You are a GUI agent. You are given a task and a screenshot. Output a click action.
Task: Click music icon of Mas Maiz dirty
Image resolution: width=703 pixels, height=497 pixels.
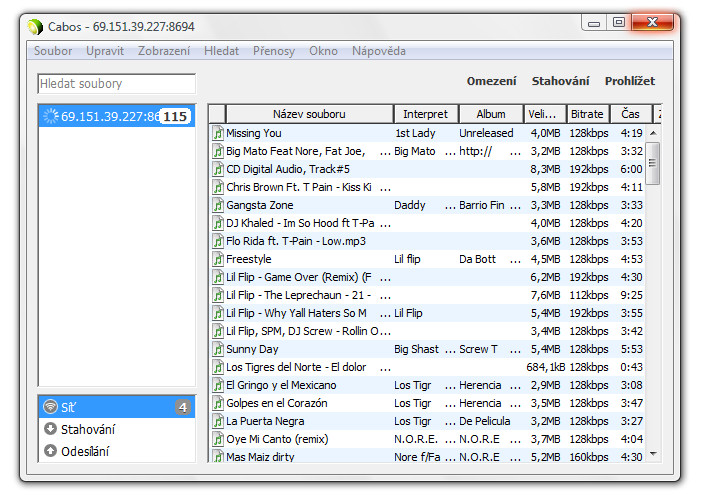click(x=218, y=456)
